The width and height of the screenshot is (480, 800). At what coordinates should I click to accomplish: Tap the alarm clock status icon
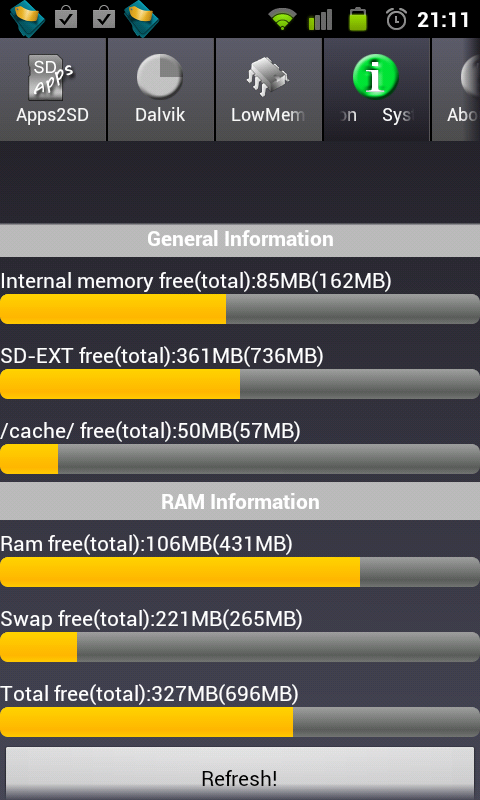396,19
